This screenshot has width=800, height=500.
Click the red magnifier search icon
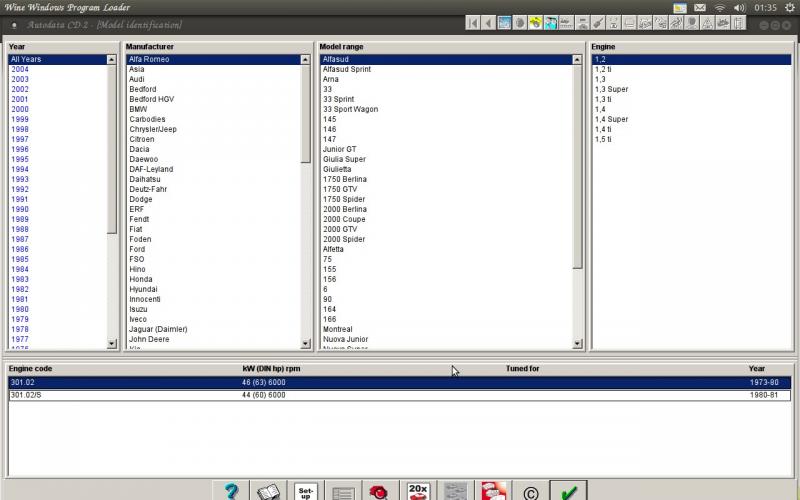coord(381,491)
